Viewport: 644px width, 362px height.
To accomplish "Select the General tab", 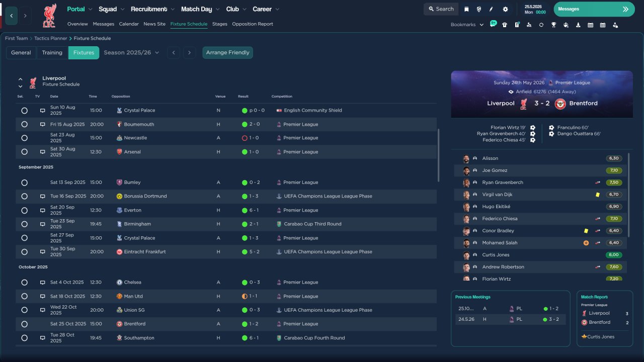I will [x=21, y=52].
